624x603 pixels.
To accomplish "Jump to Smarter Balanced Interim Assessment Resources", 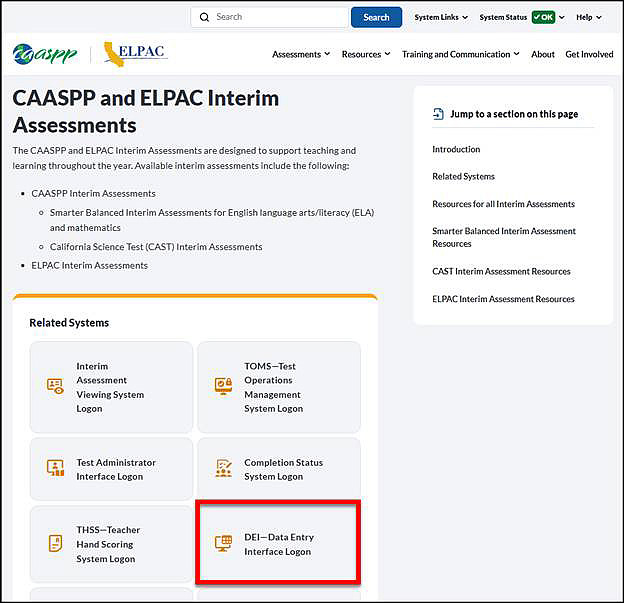I will click(504, 237).
